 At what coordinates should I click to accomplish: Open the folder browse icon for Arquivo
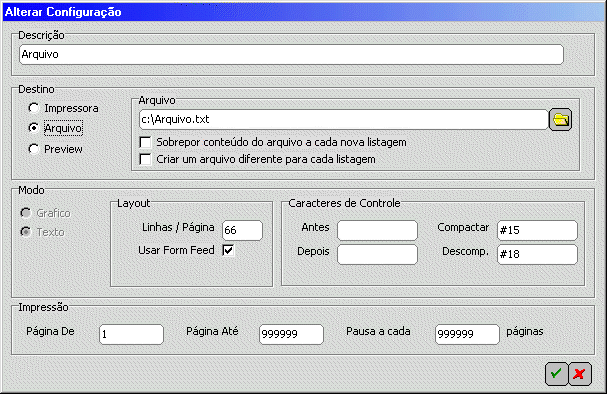[x=560, y=120]
